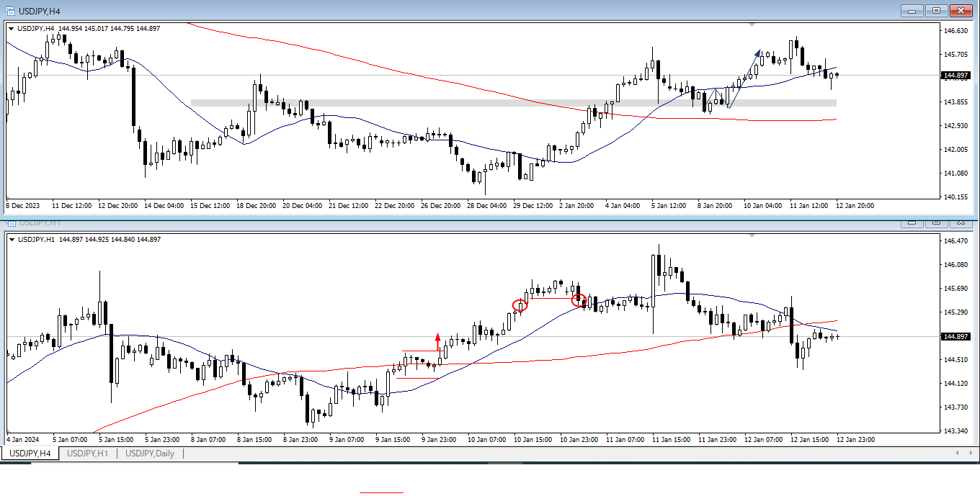Restore down the USDJPY,H4 chart window
The height and width of the screenshot is (496, 980).
tap(936, 10)
